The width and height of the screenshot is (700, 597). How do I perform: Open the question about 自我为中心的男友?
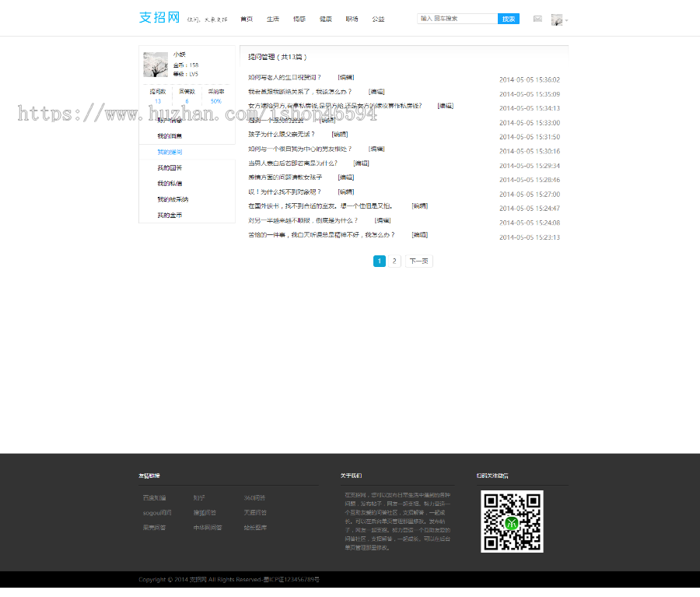[299, 149]
